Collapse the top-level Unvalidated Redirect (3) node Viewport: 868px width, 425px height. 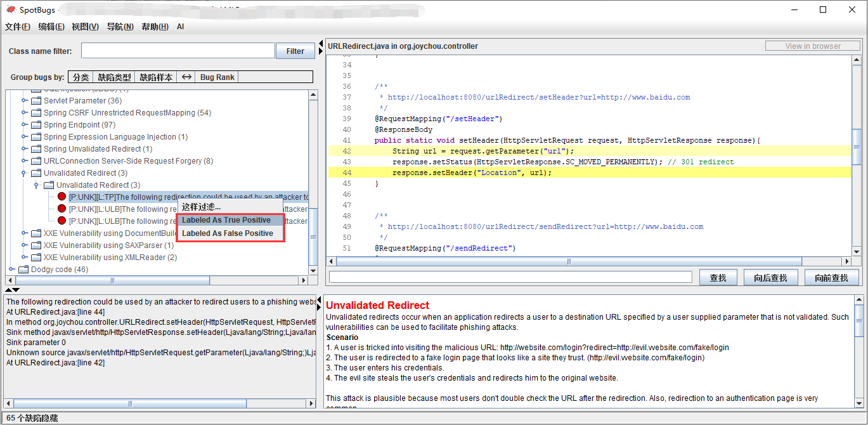pyautogui.click(x=24, y=173)
